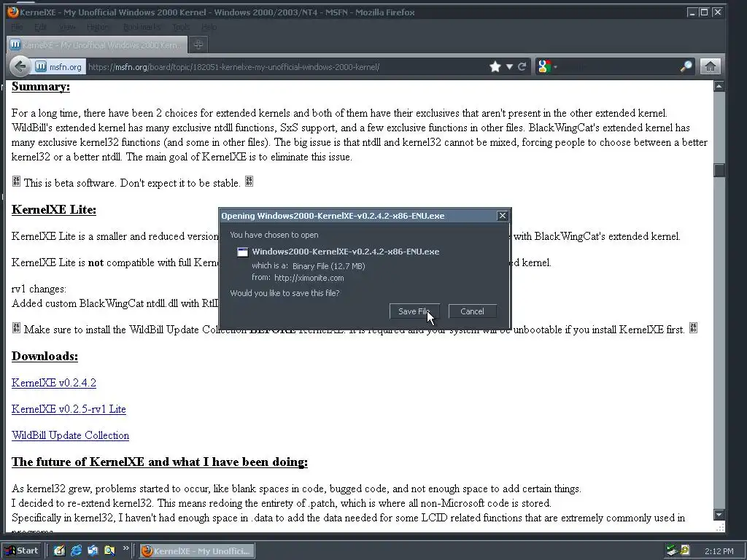Open a new tab with plus button
747x560 pixels.
coord(198,44)
